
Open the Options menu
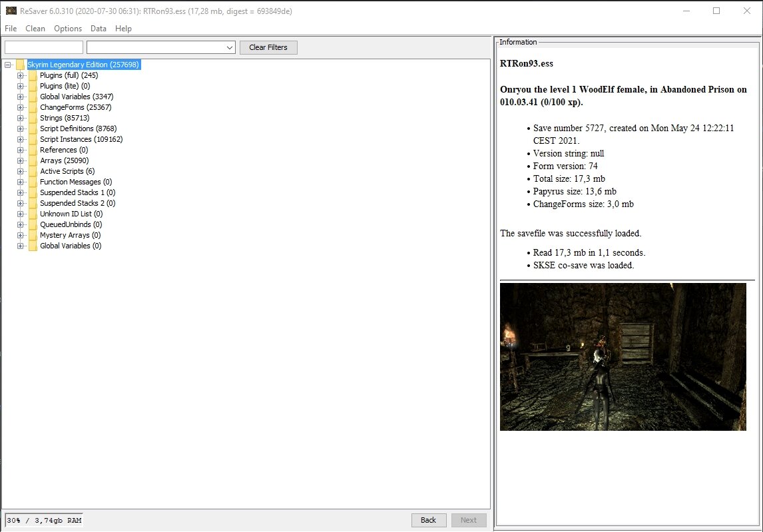pos(68,28)
